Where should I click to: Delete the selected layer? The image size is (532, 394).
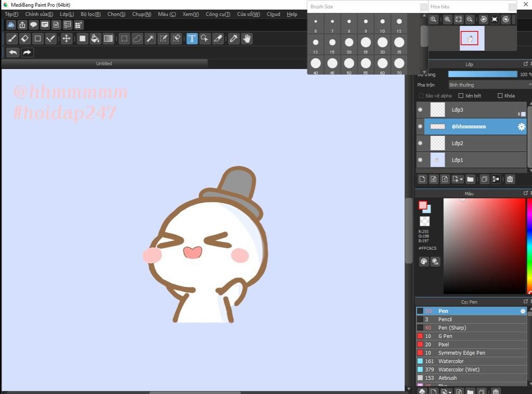[x=510, y=179]
